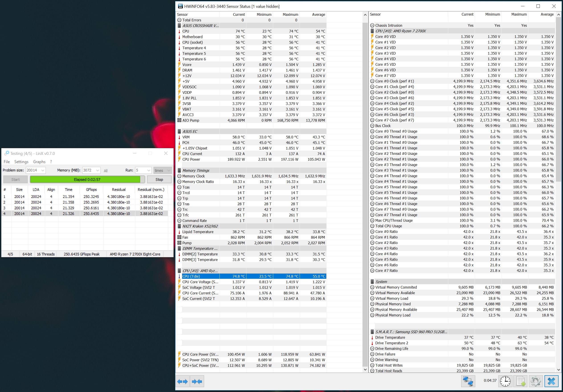563x392 pixels.
Task: Open the LinX Settings menu
Action: [x=21, y=162]
